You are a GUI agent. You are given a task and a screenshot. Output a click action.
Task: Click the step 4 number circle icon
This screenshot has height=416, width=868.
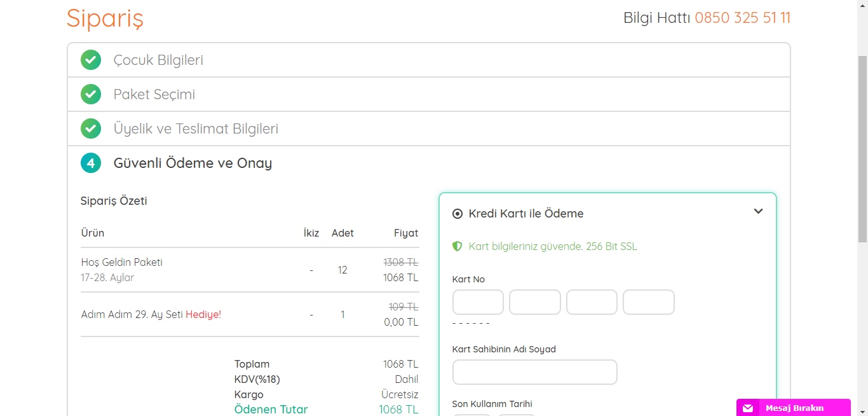click(x=91, y=163)
